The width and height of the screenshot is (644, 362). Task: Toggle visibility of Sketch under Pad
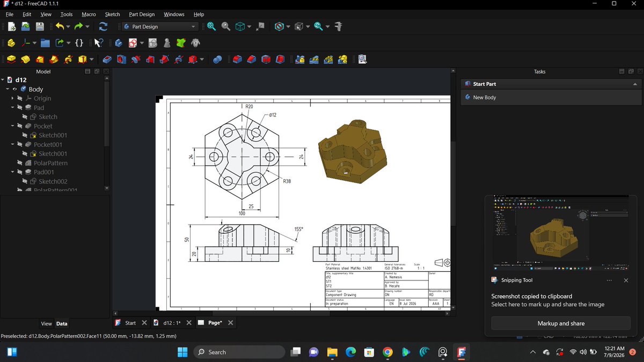[x=25, y=117]
